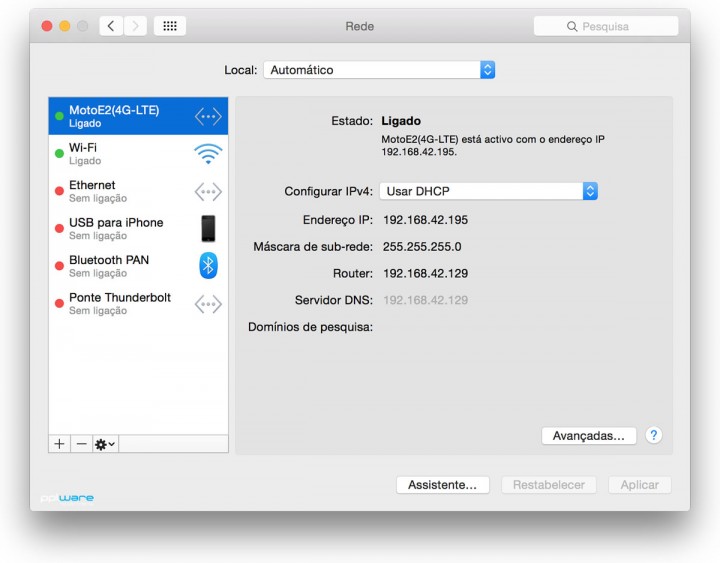Viewport: 720px width, 563px height.
Task: Click the magnifier icon in the Pesquisa field
Action: (572, 27)
